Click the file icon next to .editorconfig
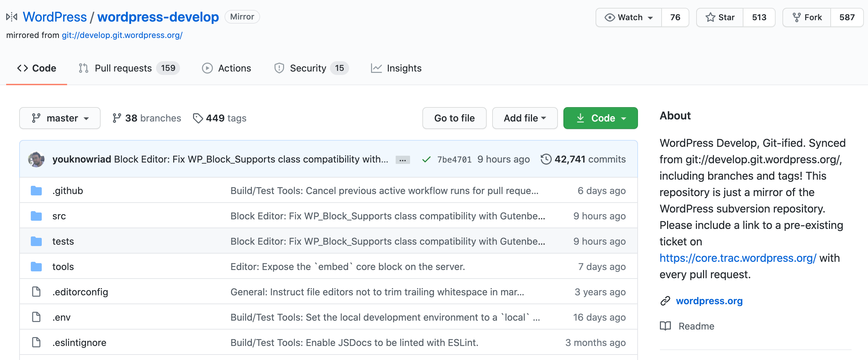 [x=36, y=292]
